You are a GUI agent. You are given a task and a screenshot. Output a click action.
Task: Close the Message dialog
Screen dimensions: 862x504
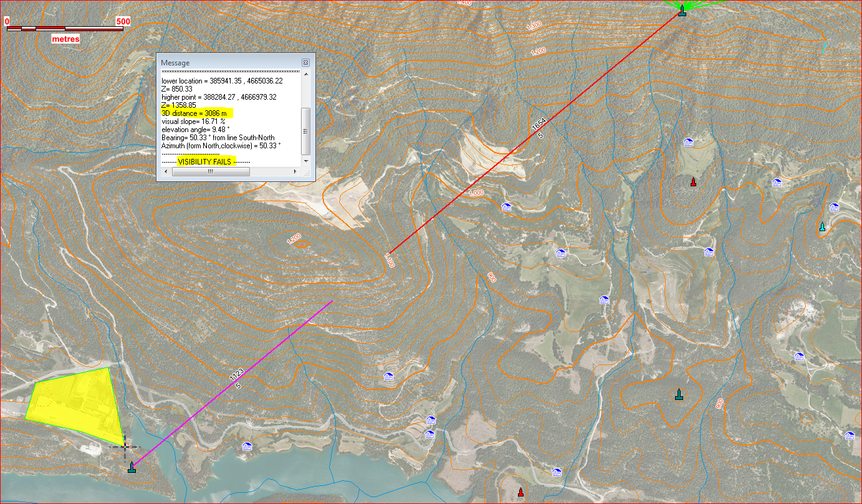(x=305, y=63)
